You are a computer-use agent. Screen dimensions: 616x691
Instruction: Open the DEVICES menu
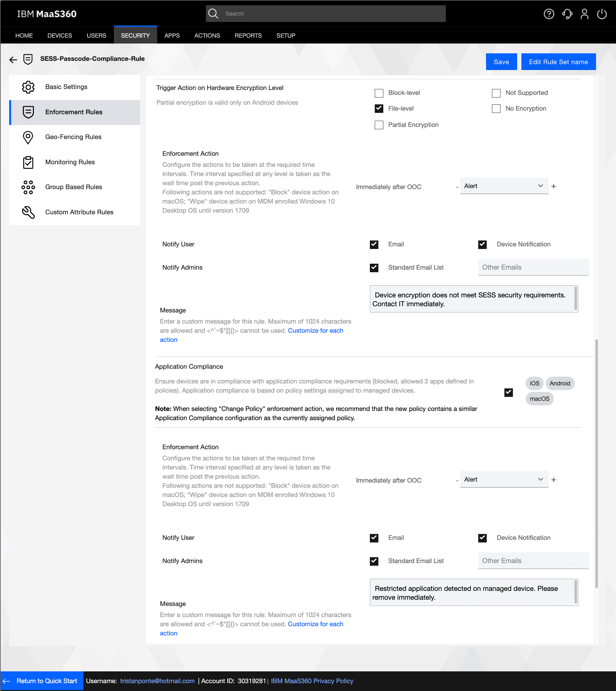[60, 36]
